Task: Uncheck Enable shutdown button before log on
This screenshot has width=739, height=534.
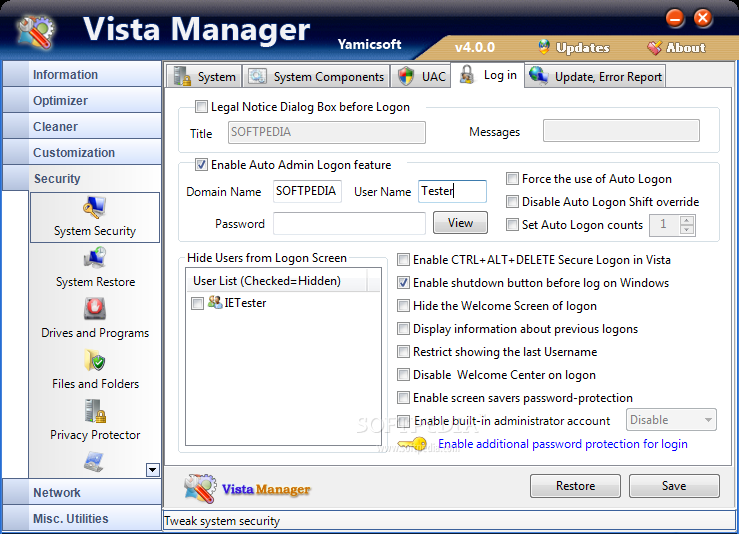Action: point(403,282)
